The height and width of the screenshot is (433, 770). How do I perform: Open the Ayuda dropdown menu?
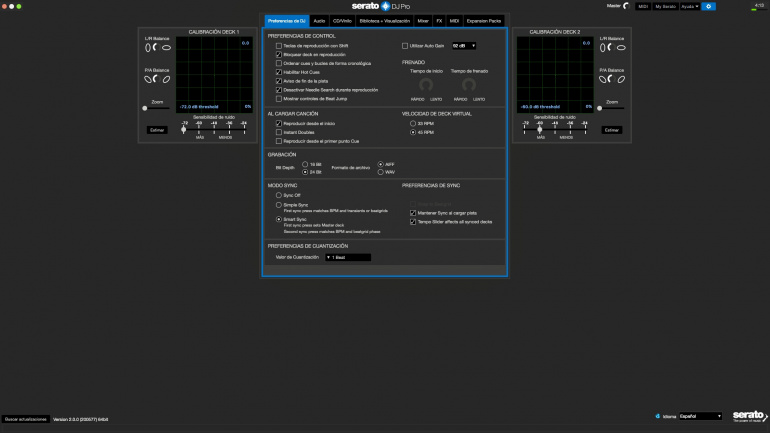point(689,6)
